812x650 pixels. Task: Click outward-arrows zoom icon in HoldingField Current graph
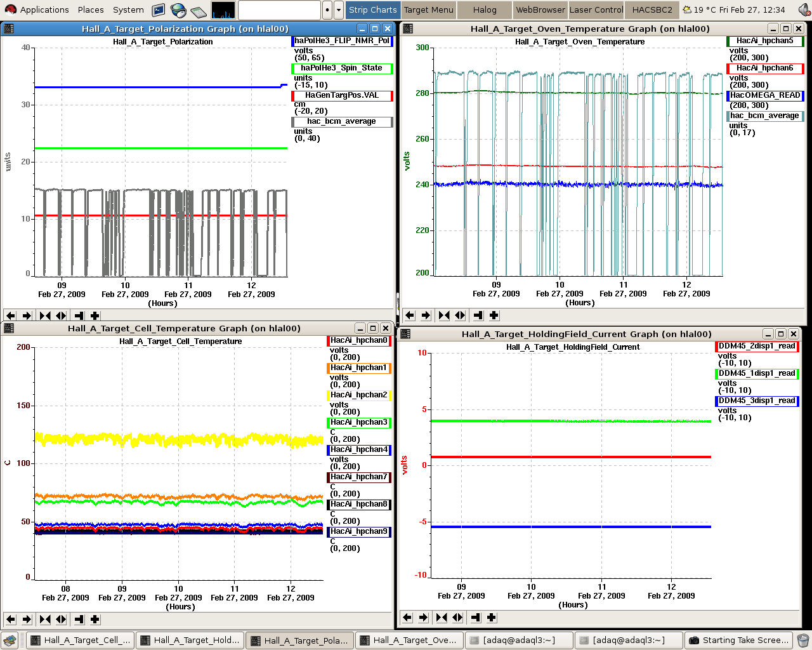point(457,617)
